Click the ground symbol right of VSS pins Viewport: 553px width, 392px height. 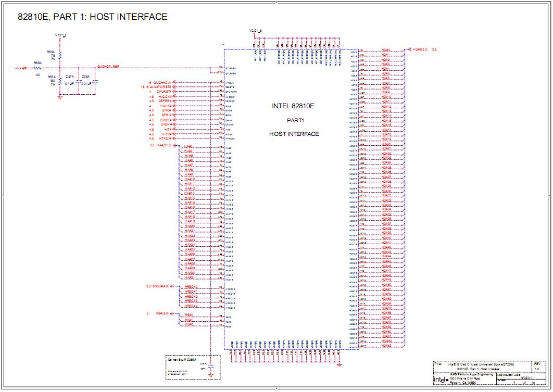pos(339,364)
